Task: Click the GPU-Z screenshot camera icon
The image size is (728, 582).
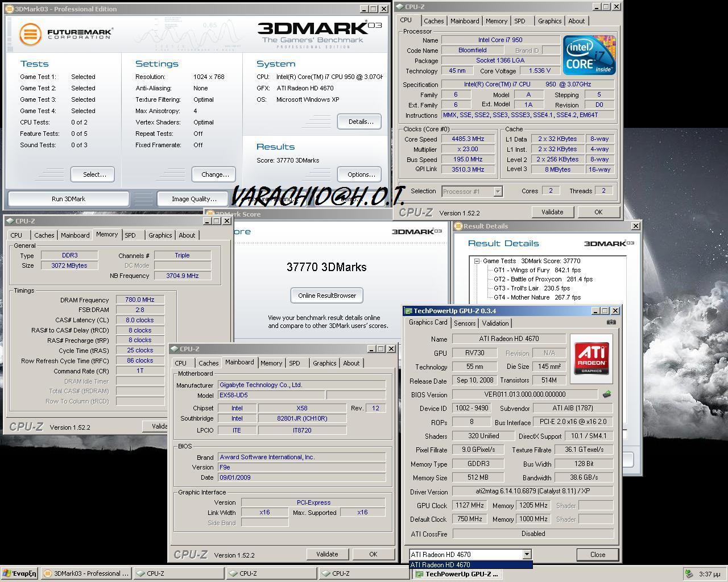Action: [611, 322]
